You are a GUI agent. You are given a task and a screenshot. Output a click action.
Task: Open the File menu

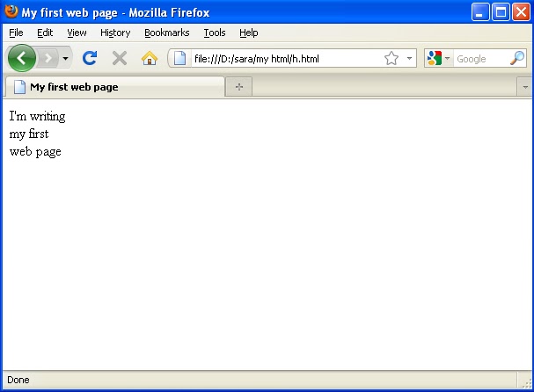[16, 33]
